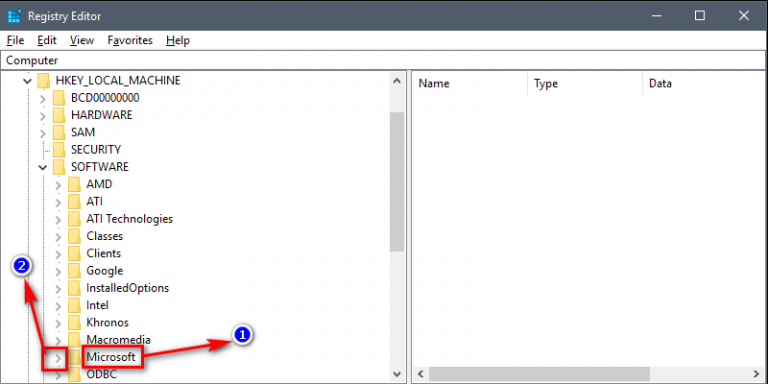Collapse the HKEY_LOCAL_MACHINE hive

coord(27,81)
